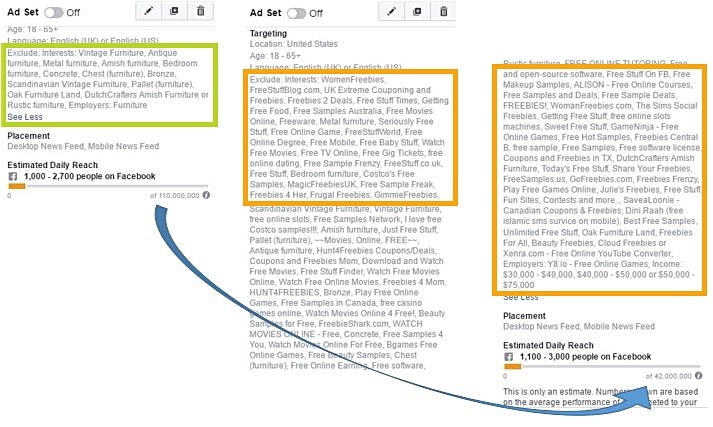Select left 'Desktop News Feed, Mobile News Feed' text

coord(83,146)
